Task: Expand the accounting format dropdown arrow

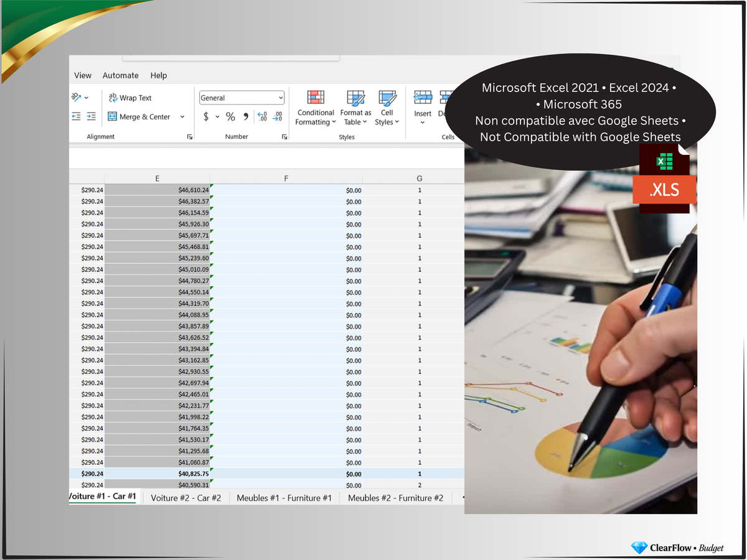Action: pyautogui.click(x=217, y=116)
